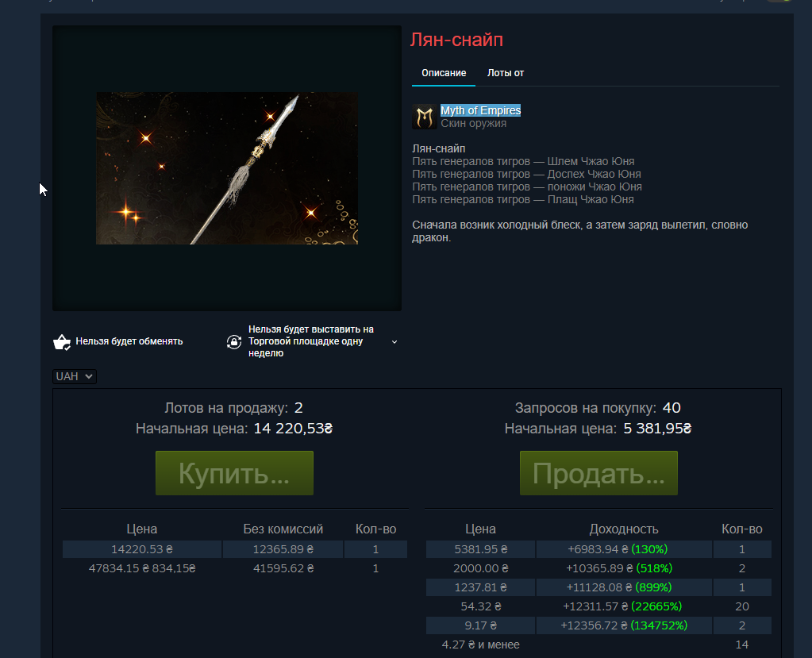Click the Без комиссий column header

(283, 529)
